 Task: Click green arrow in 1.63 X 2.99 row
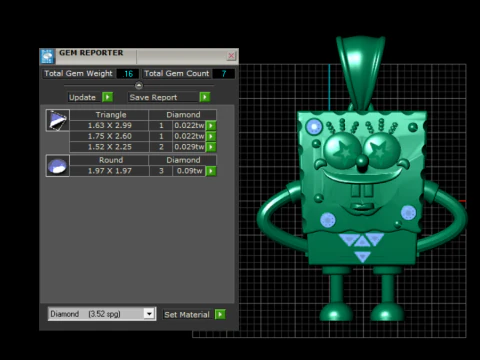(211, 126)
